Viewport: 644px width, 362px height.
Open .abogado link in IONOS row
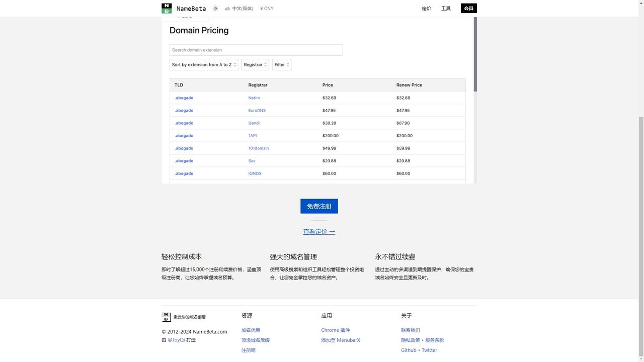(184, 173)
